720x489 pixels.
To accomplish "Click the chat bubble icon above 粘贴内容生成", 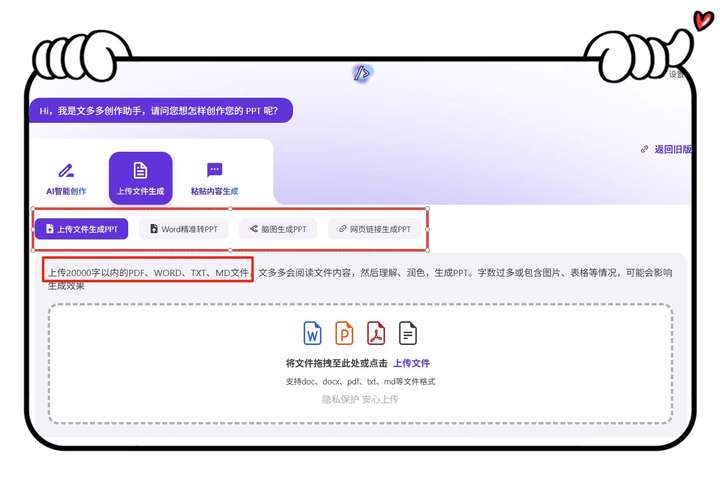I will pos(214,170).
